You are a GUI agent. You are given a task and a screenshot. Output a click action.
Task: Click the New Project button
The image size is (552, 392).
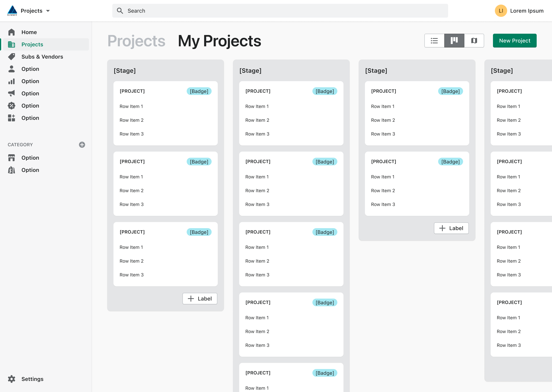coord(515,41)
